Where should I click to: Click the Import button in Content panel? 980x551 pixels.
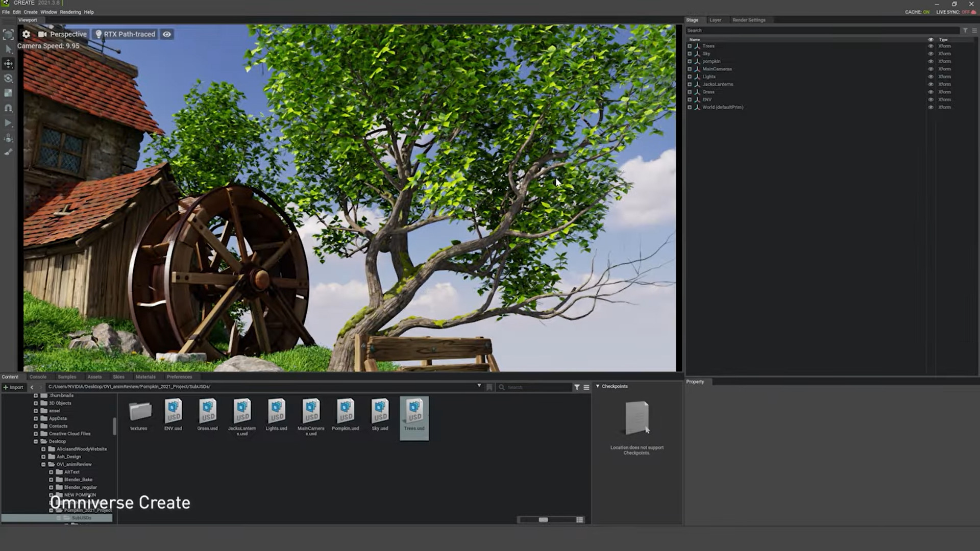(x=14, y=387)
